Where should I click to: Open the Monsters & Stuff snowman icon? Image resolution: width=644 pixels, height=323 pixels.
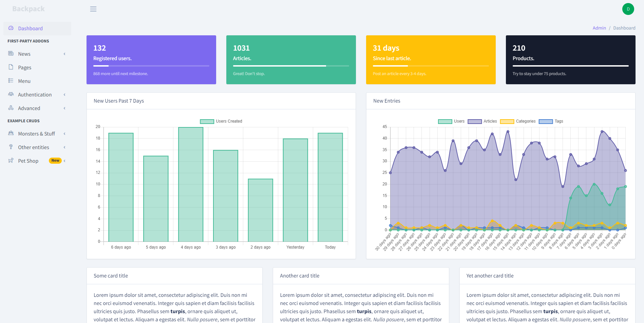click(11, 133)
